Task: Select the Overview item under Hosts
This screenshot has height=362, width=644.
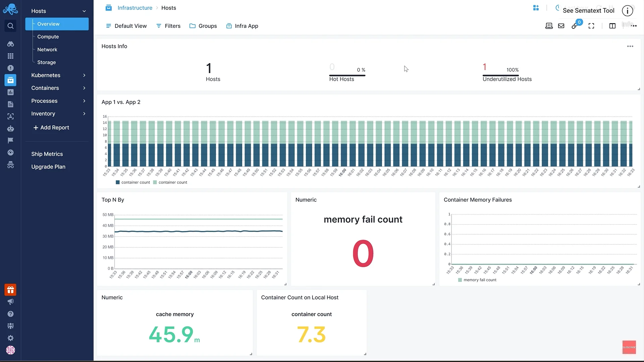Action: tap(57, 24)
